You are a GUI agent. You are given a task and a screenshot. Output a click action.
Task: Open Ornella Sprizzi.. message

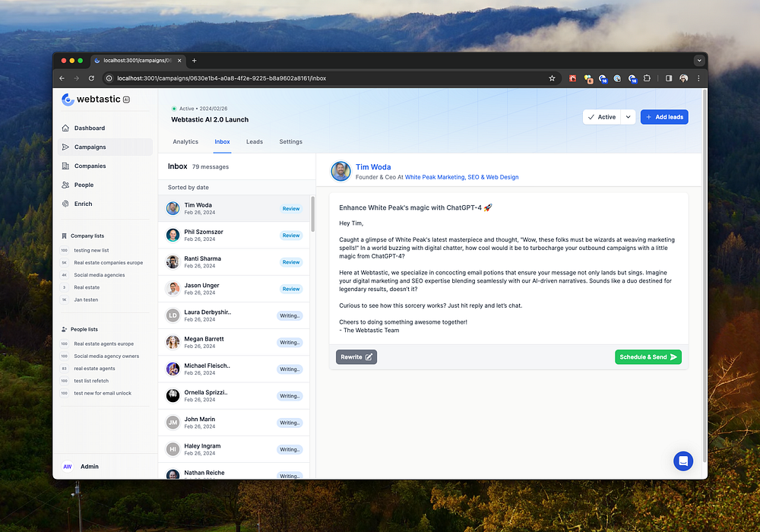233,396
